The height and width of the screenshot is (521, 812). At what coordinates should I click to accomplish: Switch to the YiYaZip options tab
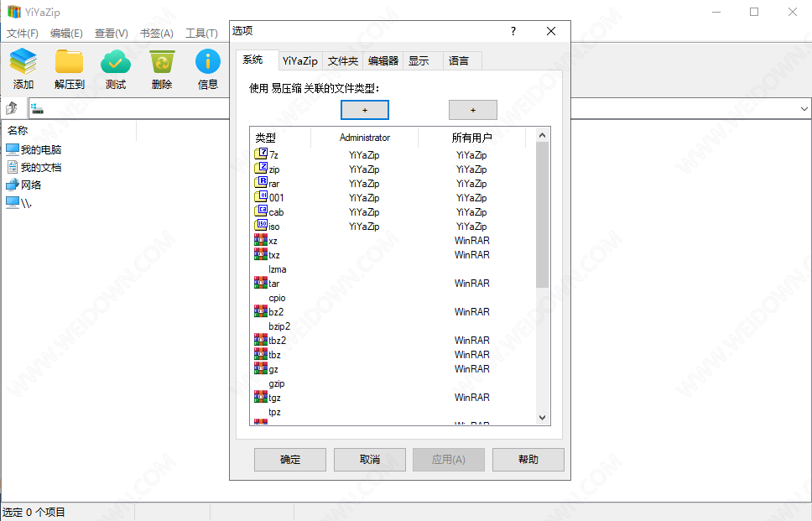(300, 61)
